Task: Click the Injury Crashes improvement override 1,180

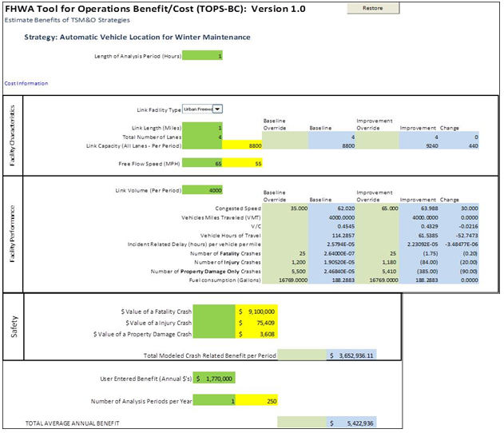Action: [377, 262]
